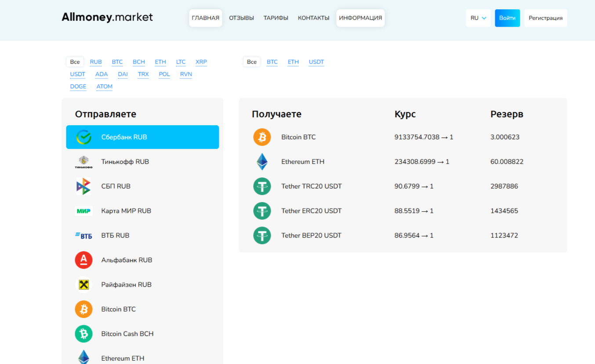Image resolution: width=595 pixels, height=364 pixels.
Task: Filter send currencies by DOGE
Action: click(78, 86)
